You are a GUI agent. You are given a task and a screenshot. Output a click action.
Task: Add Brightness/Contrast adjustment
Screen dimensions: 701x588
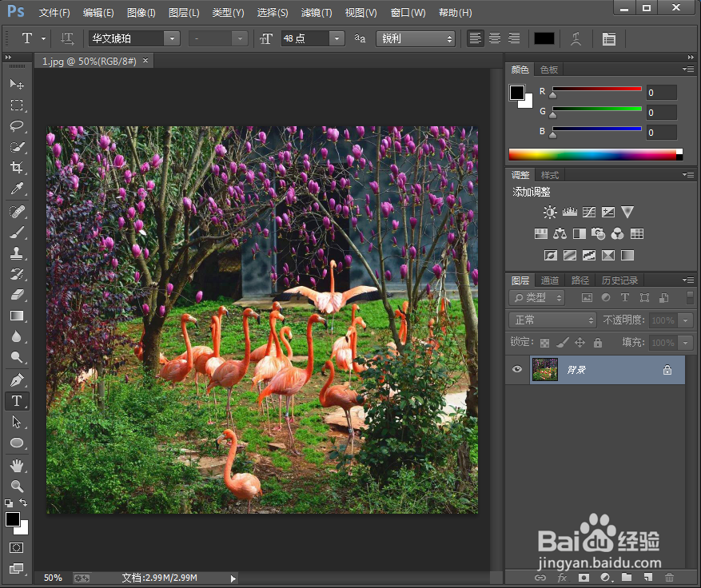(x=550, y=212)
